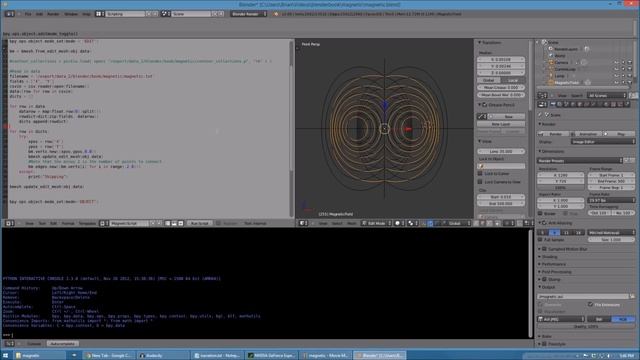Adjust the Mean Crease slider
The width and height of the screenshot is (640, 360).
click(501, 87)
